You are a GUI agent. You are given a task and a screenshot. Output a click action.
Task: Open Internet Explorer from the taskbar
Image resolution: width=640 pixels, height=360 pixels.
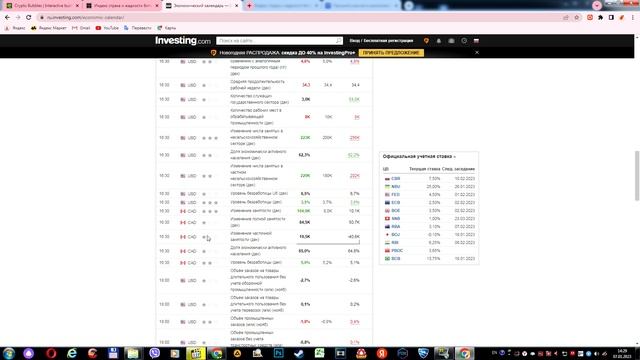(x=72, y=353)
